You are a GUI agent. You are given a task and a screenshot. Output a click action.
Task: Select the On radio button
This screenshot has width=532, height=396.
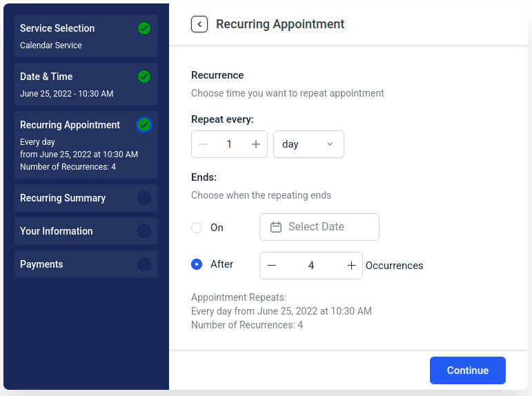(197, 228)
